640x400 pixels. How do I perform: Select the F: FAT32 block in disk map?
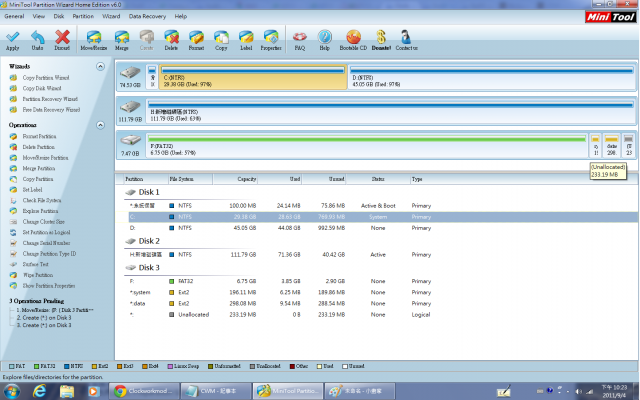point(367,145)
